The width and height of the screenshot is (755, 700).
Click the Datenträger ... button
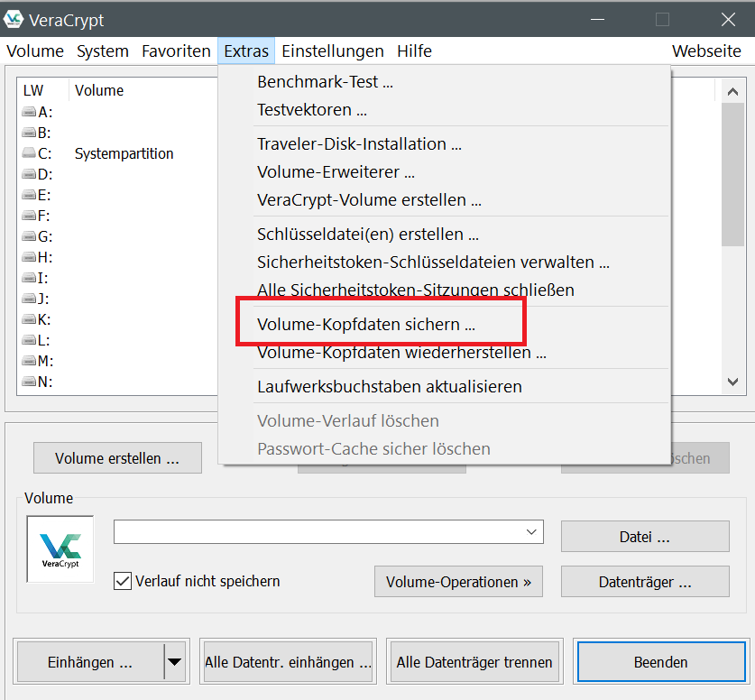[x=645, y=582]
